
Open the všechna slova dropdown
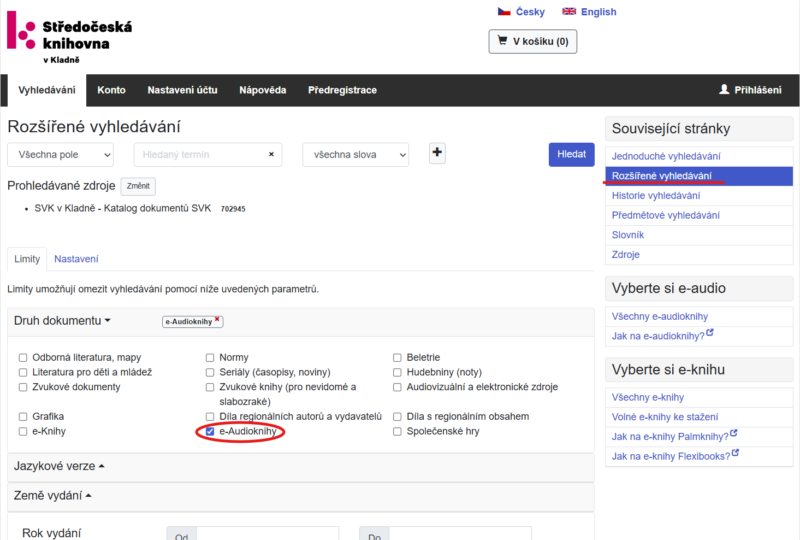pos(356,155)
